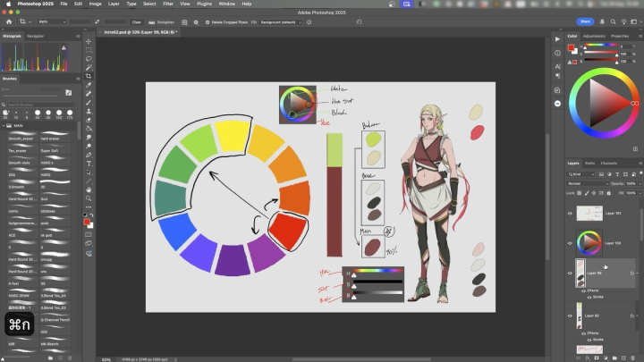Select the Move tool in the toolbar
This screenshot has height=362, width=644.
click(x=89, y=42)
